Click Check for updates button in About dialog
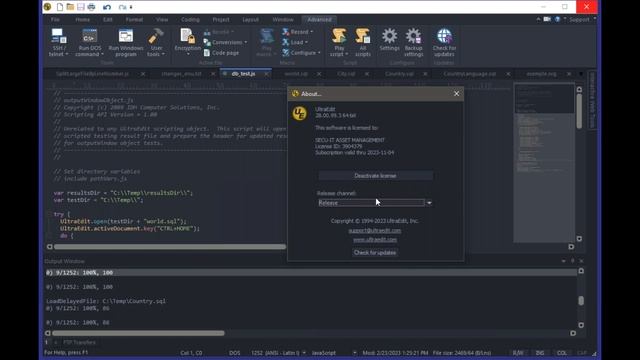This screenshot has width=640, height=360. tap(375, 253)
